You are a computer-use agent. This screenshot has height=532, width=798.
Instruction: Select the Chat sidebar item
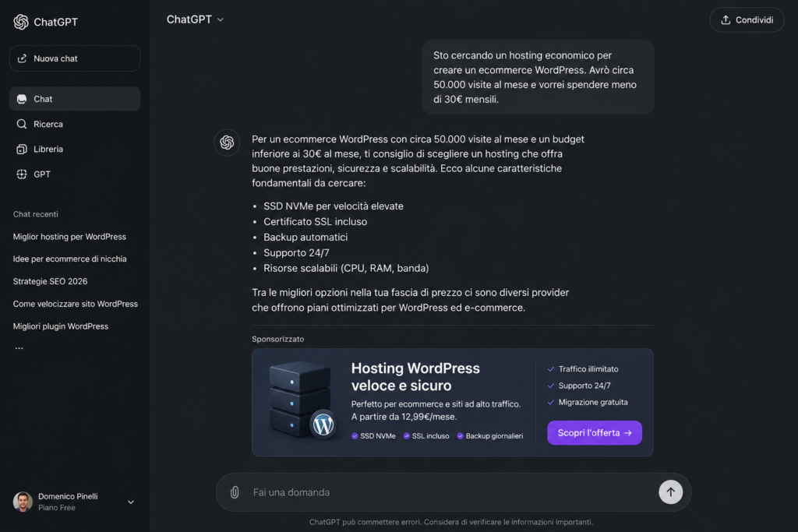pyautogui.click(x=75, y=99)
